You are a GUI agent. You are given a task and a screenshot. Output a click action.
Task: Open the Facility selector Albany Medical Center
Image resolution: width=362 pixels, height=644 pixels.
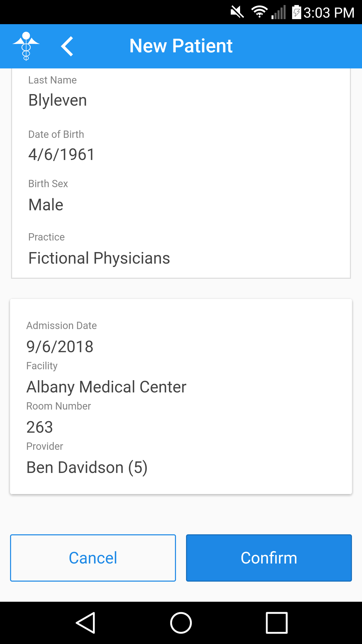(x=106, y=387)
